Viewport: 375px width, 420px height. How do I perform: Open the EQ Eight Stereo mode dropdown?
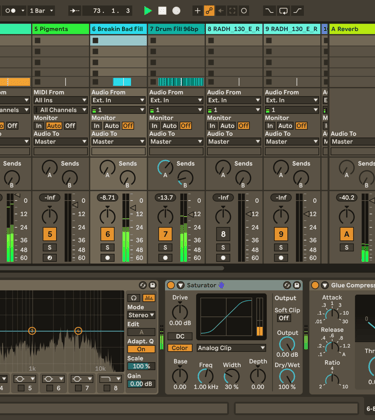coord(141,315)
